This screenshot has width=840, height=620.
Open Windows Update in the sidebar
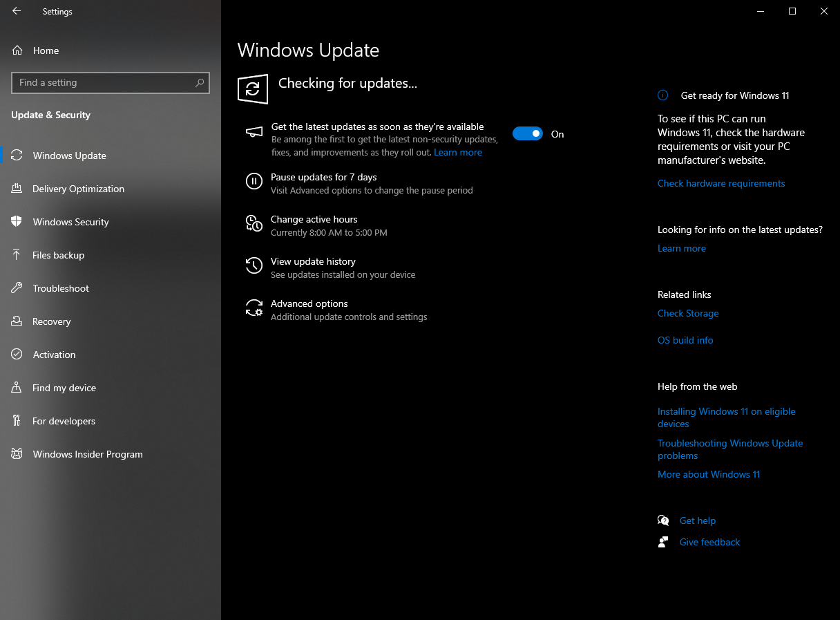pyautogui.click(x=111, y=156)
